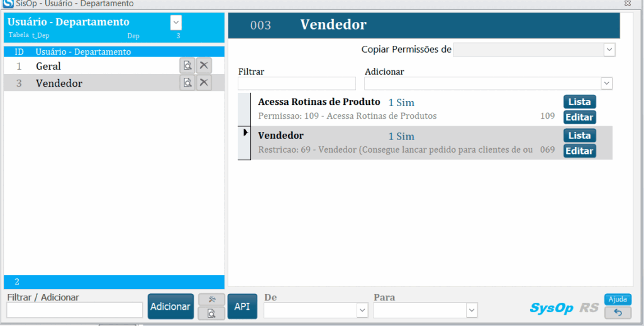Select the Geral row in department list
The image size is (644, 326).
coord(94,66)
